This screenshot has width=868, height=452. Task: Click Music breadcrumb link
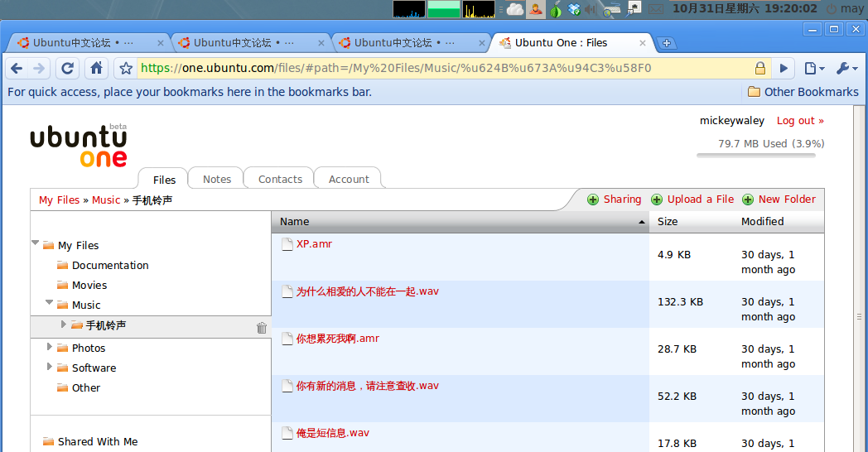[x=106, y=200]
